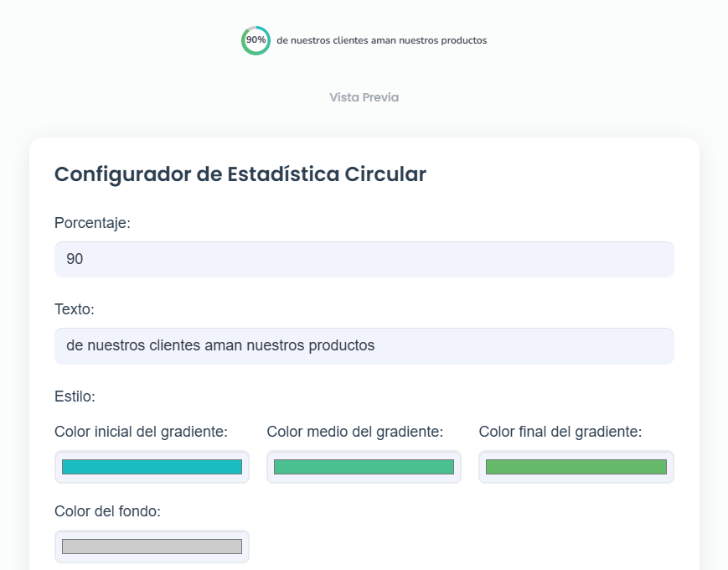Click the value 90 in the percentage box

(x=75, y=259)
